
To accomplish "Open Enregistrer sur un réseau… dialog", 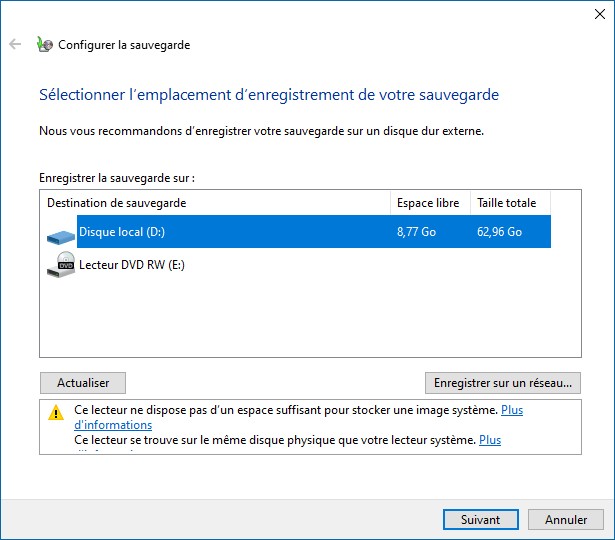I will [x=502, y=383].
